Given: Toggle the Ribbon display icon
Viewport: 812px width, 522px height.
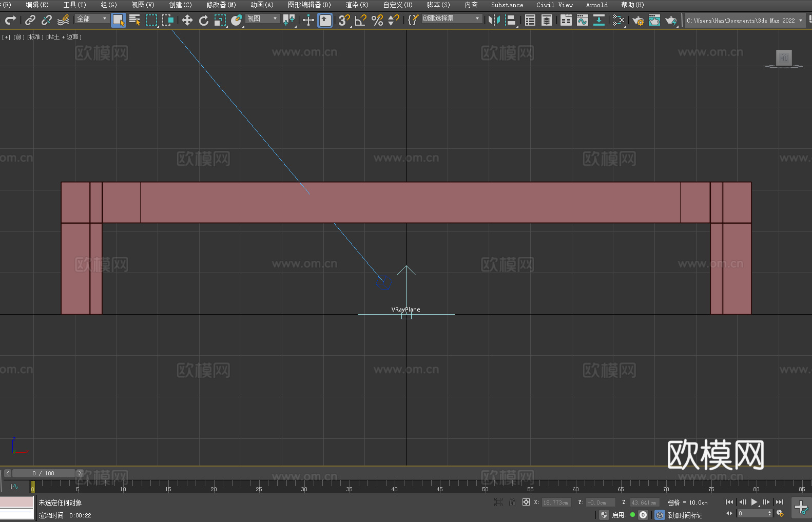Looking at the screenshot, I should [566, 20].
